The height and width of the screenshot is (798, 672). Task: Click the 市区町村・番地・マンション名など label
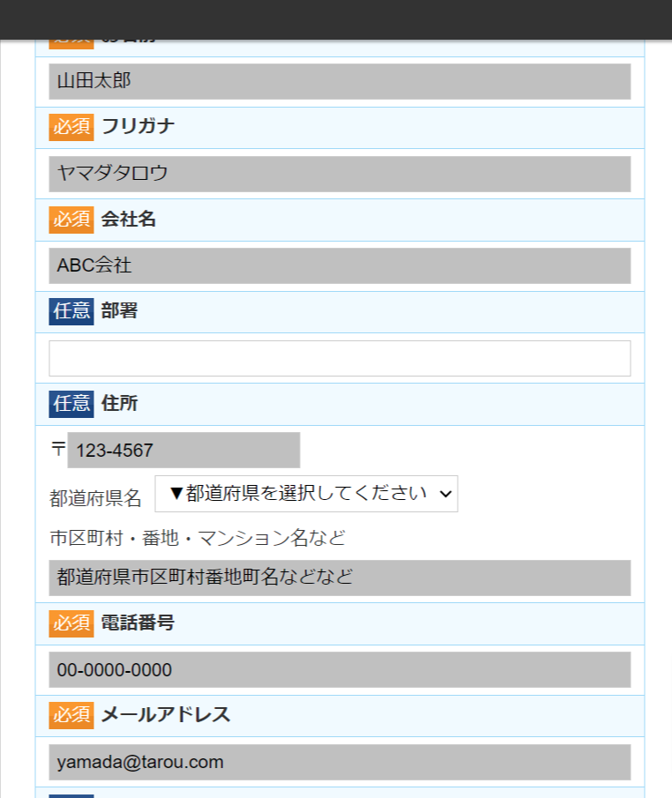point(198,538)
